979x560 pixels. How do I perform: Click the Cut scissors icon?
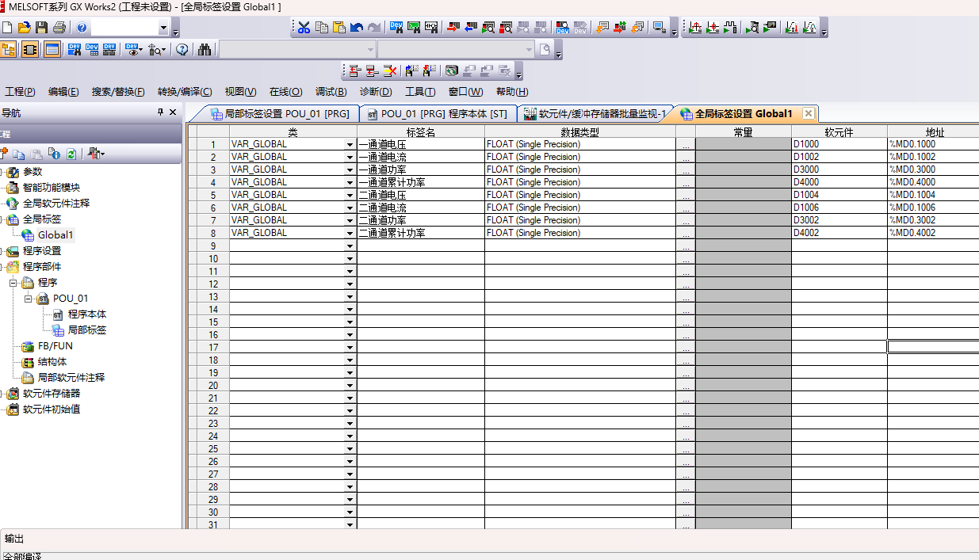(x=304, y=28)
